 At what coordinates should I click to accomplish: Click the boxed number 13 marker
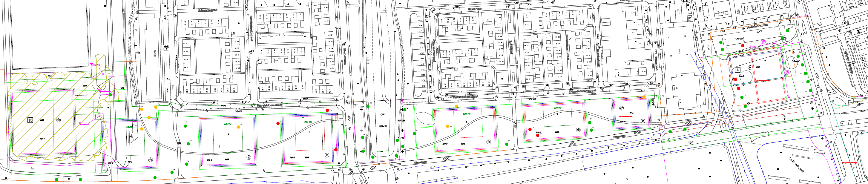pyautogui.click(x=30, y=120)
